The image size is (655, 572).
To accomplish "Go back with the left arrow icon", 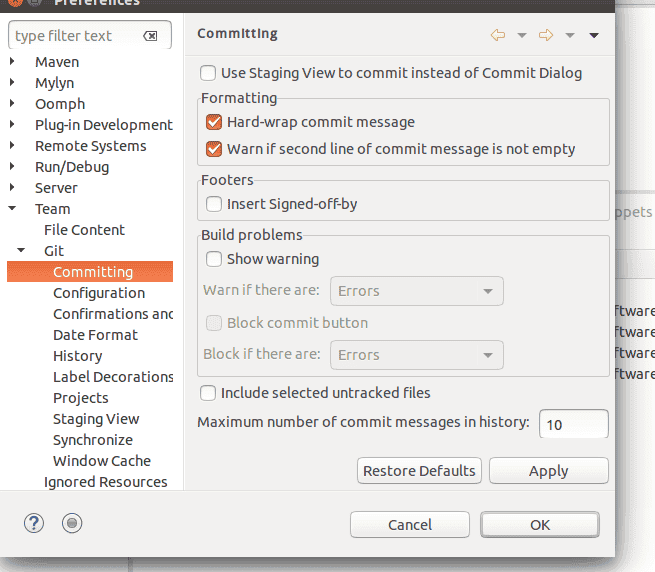I will tap(498, 35).
